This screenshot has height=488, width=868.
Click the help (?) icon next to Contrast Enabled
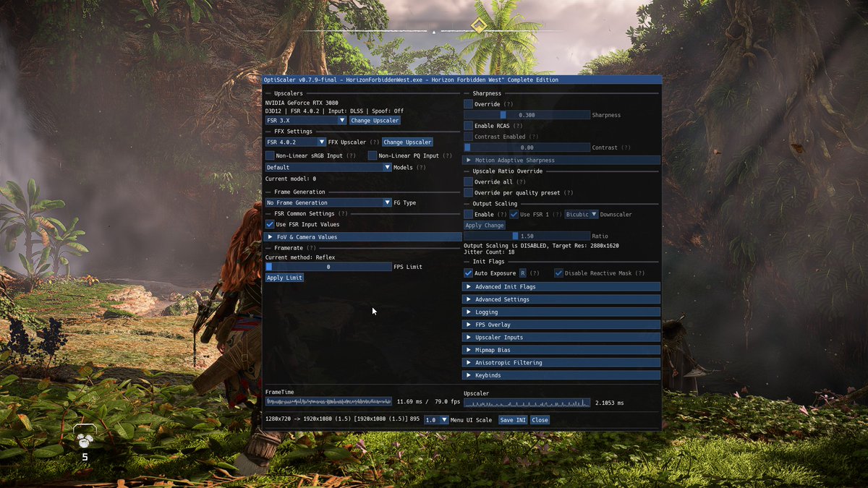[534, 137]
